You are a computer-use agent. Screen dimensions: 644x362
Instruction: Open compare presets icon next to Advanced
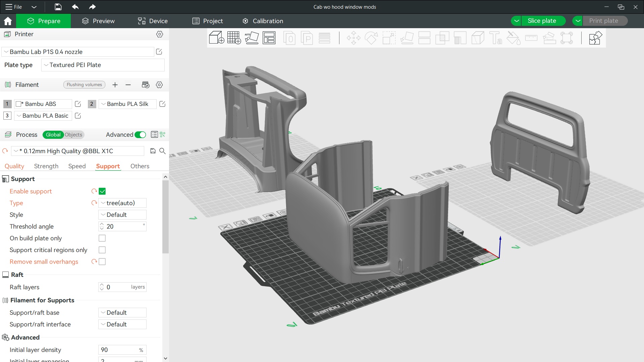(x=154, y=134)
